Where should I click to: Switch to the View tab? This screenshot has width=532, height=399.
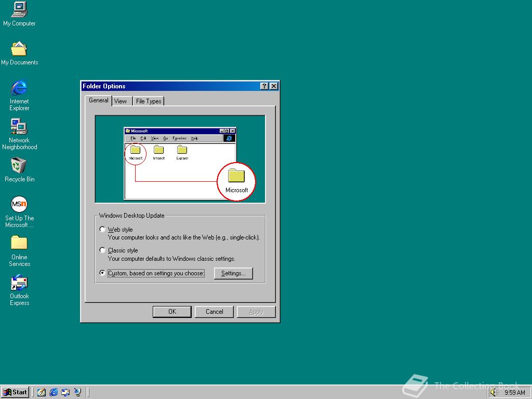click(121, 101)
